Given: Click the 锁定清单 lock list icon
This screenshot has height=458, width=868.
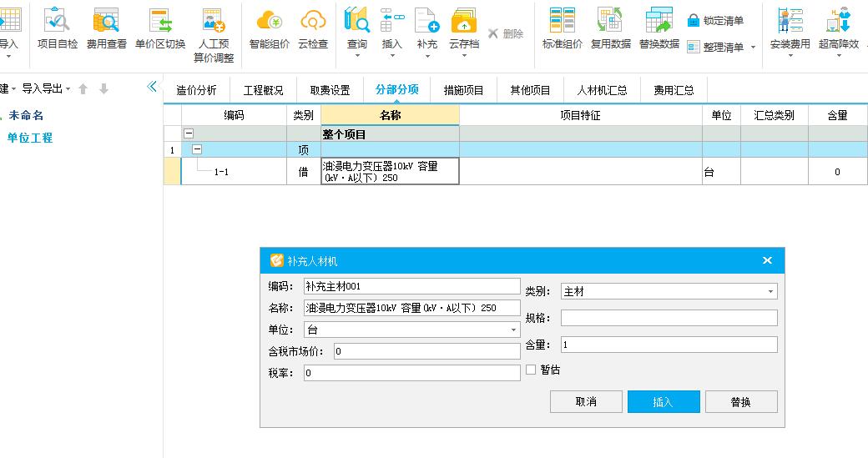Looking at the screenshot, I should [x=693, y=21].
